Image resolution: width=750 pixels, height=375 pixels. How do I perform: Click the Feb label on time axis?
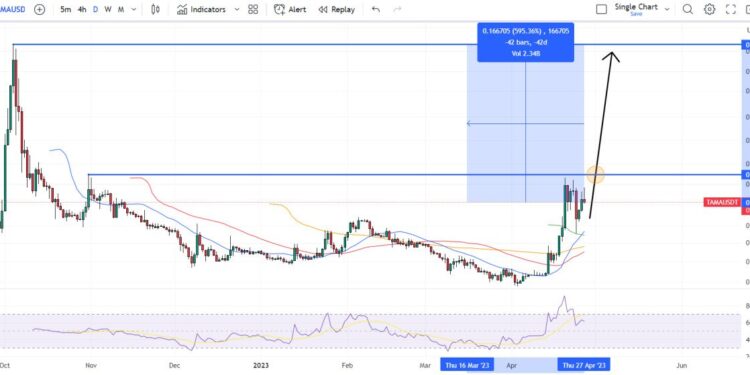[347, 365]
